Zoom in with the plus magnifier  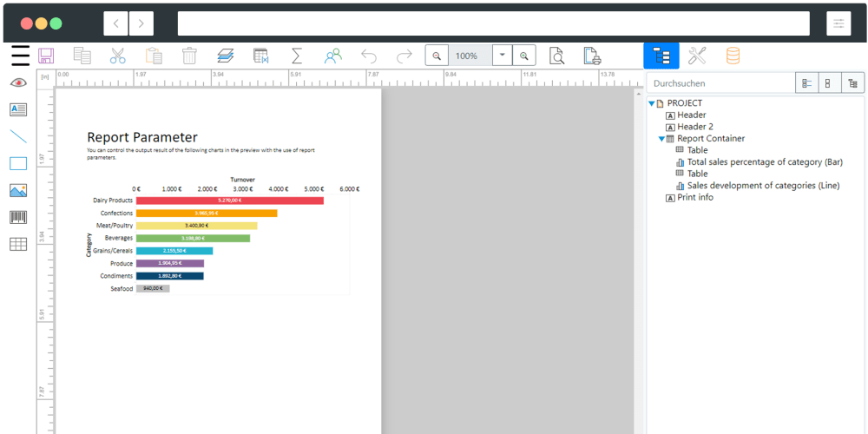(524, 56)
